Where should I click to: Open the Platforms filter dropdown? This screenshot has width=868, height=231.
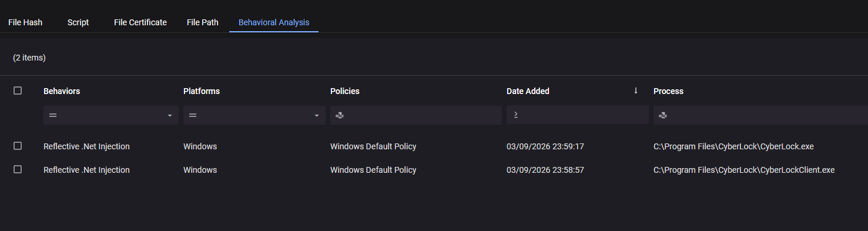pos(317,115)
